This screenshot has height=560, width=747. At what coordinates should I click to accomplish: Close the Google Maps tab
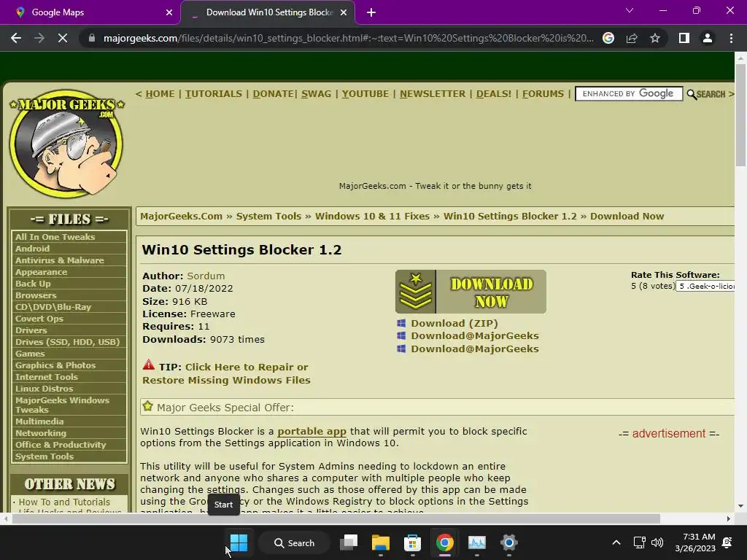[169, 12]
